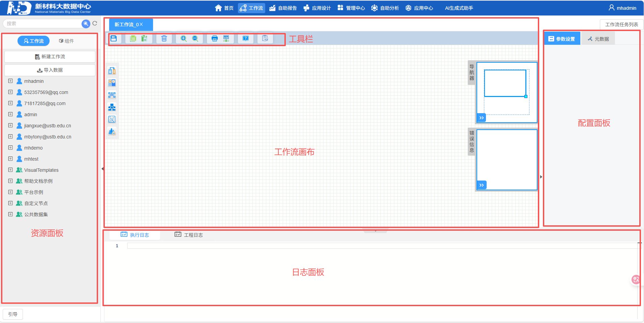The image size is (644, 323).
Task: Expand the 公共数据集 tree node
Action: pos(10,215)
